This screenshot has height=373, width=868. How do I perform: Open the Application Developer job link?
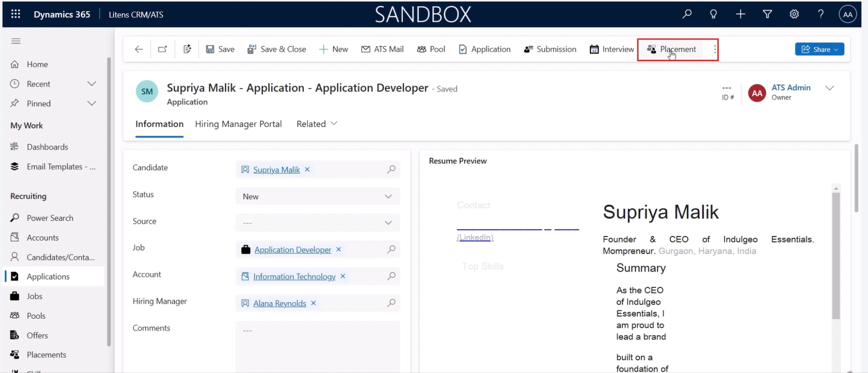pyautogui.click(x=293, y=249)
